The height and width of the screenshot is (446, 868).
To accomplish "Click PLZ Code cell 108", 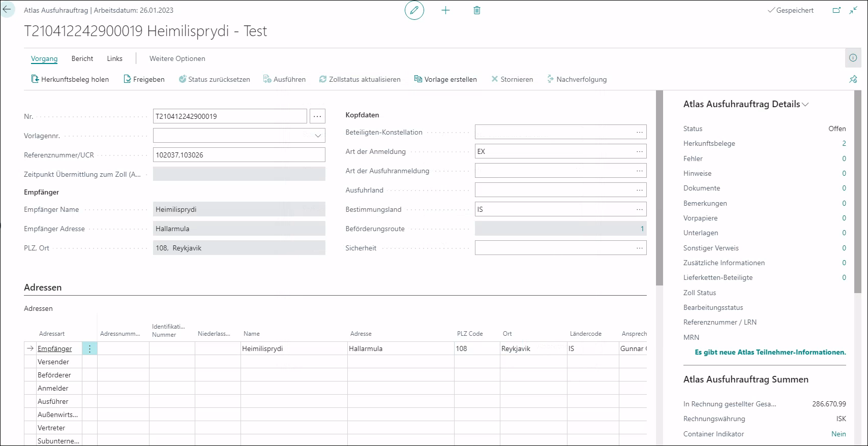I will click(x=477, y=348).
